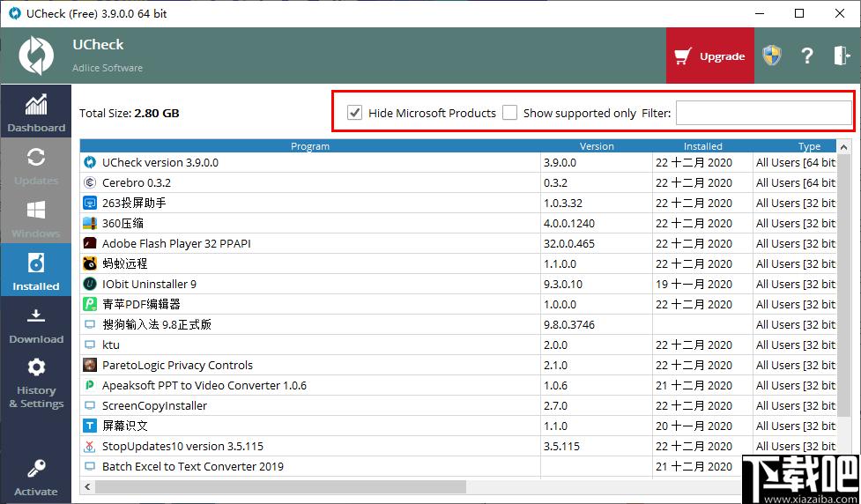861x504 pixels.
Task: Click version 4.0.0.1240 cell
Action: click(569, 224)
